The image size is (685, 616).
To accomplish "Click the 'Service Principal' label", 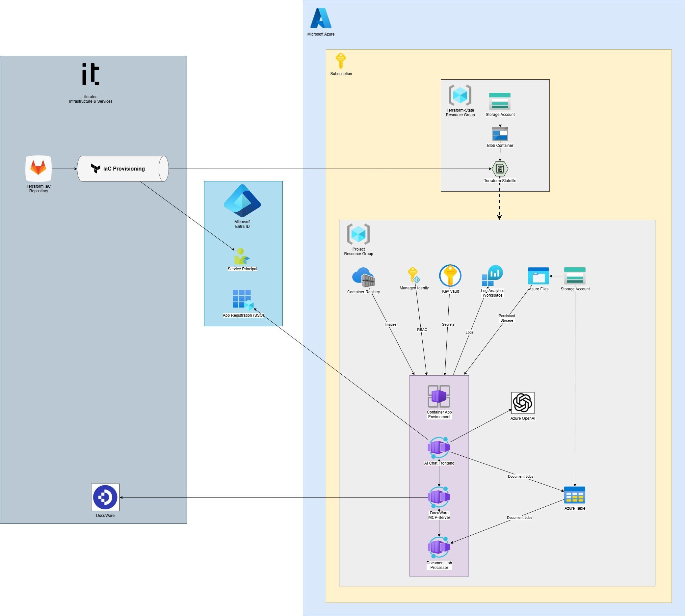I will click(242, 269).
